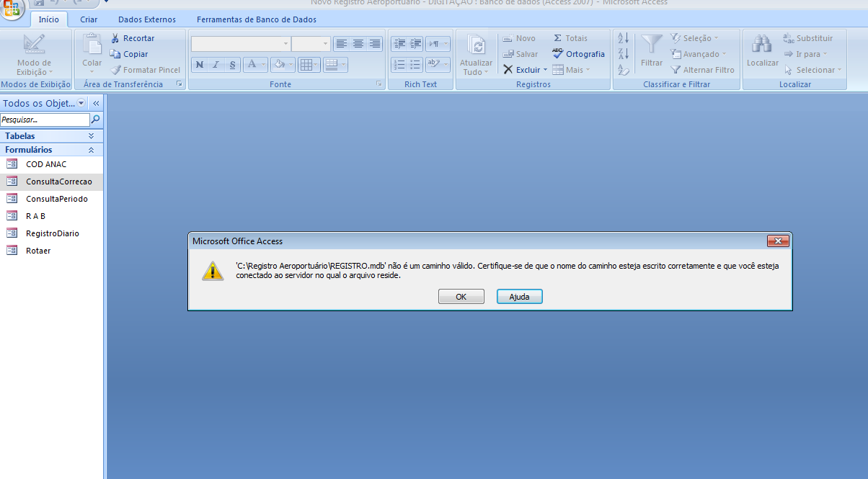Apply numbered list in Rich Text group
Screen dimensions: 868x479
pyautogui.click(x=399, y=65)
